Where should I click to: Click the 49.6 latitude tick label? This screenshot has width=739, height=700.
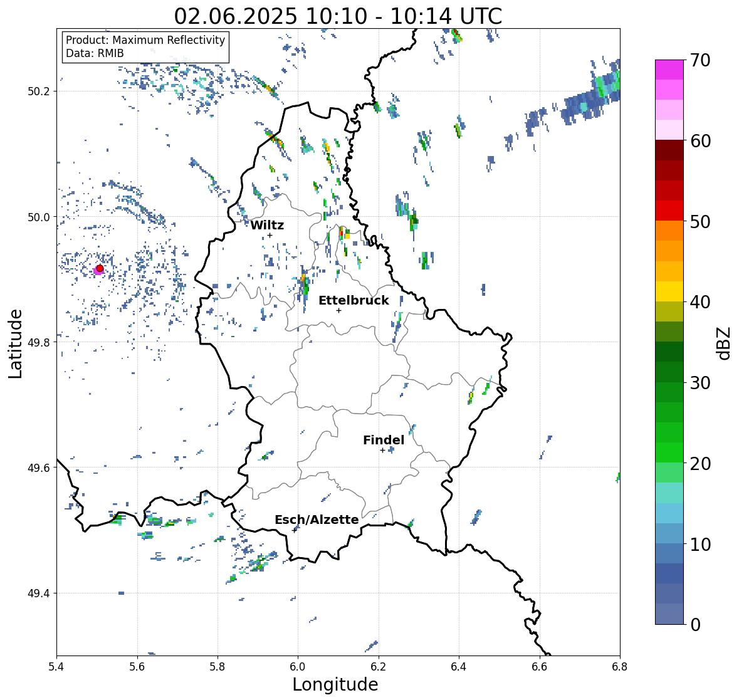(x=39, y=468)
